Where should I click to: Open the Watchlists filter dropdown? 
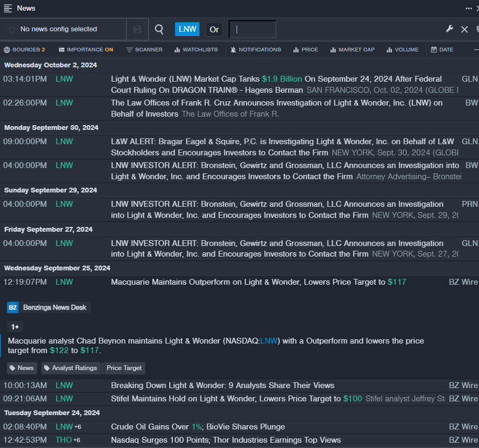click(196, 50)
